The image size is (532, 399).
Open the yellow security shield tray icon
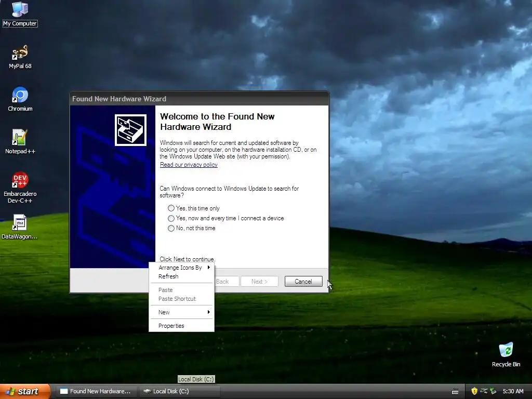pyautogui.click(x=474, y=391)
